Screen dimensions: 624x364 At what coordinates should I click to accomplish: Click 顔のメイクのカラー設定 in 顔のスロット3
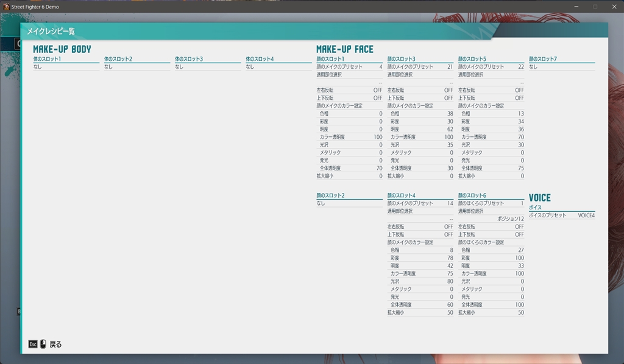coord(410,106)
